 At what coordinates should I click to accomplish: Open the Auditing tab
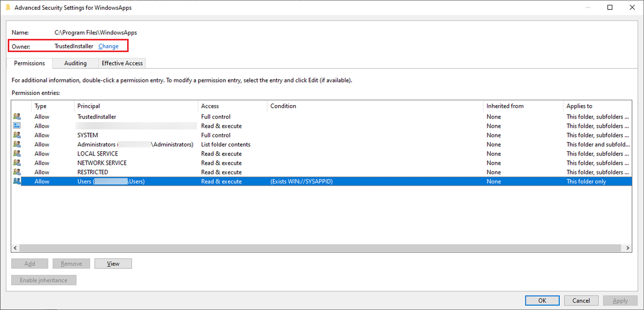(75, 63)
